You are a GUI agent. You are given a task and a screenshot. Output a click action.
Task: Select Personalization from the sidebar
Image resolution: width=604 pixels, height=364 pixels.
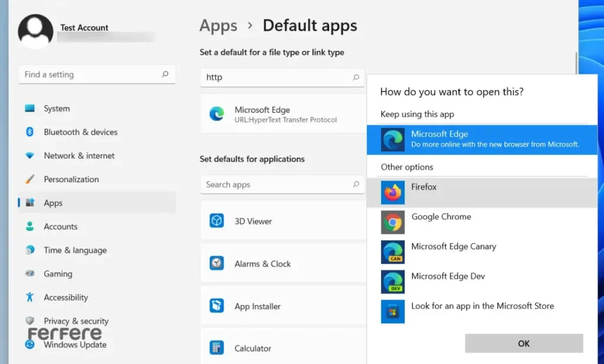[71, 179]
